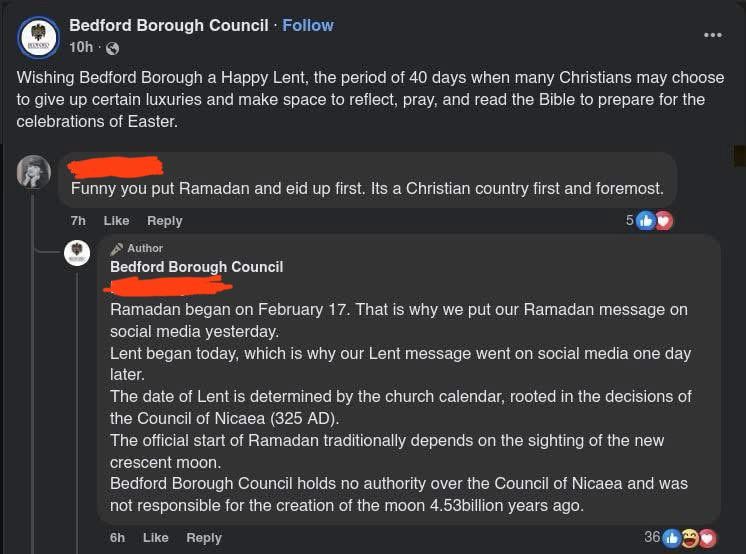Reply to the council's author comment

point(203,537)
